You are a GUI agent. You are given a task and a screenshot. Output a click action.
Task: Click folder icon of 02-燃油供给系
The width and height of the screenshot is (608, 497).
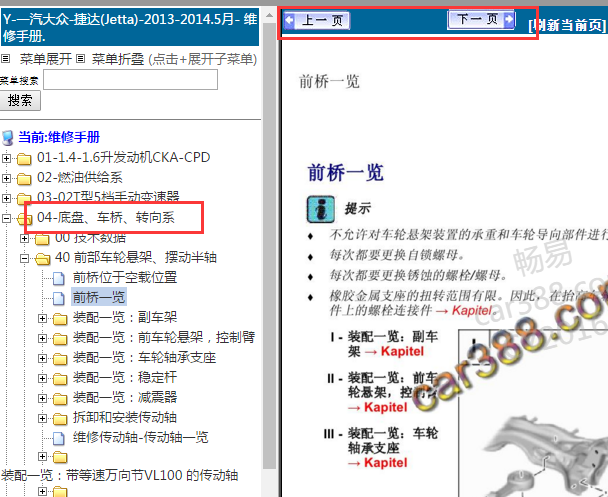pos(24,178)
